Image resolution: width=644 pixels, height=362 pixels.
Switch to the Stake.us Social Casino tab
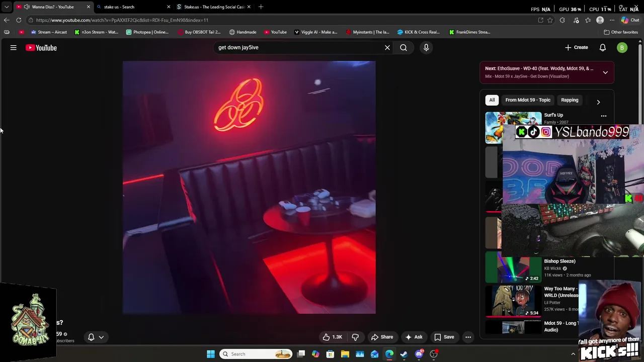click(x=214, y=7)
